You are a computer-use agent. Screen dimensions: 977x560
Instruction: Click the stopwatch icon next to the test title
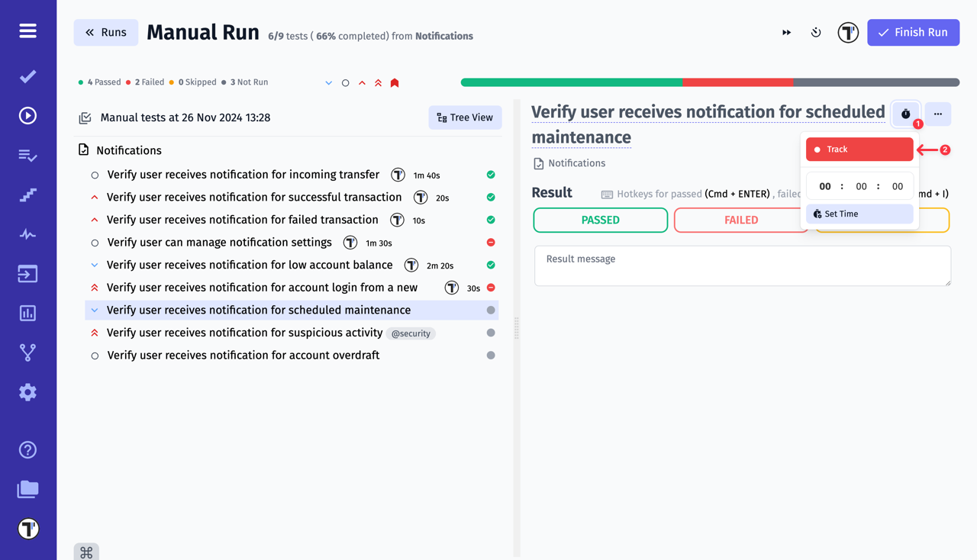click(x=905, y=114)
